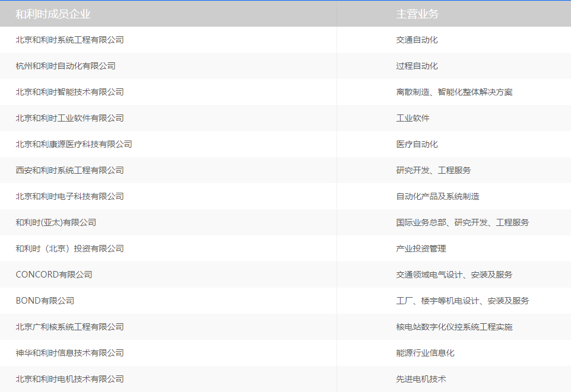Open 北京和利时工业软件有限公司 entry

(x=69, y=118)
